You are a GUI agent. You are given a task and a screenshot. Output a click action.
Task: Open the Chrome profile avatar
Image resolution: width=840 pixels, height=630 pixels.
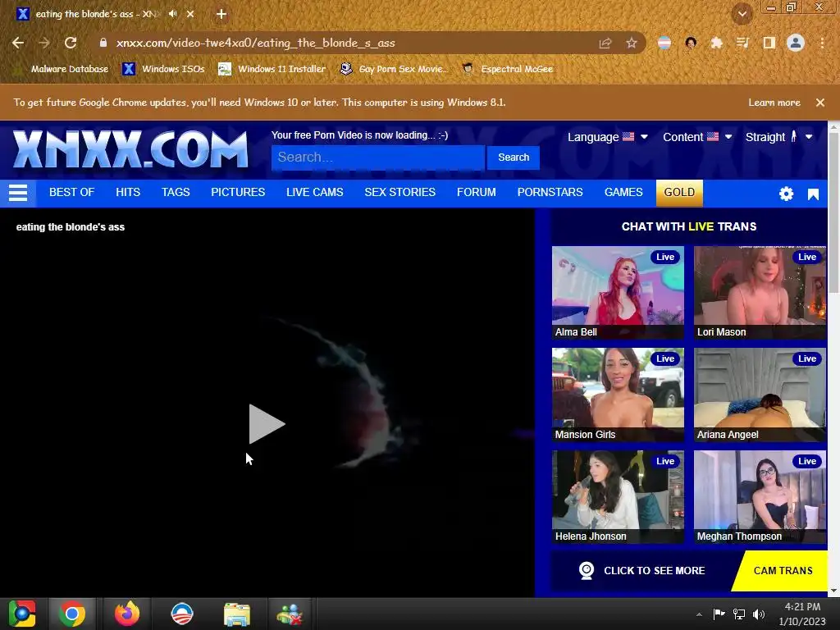[796, 43]
